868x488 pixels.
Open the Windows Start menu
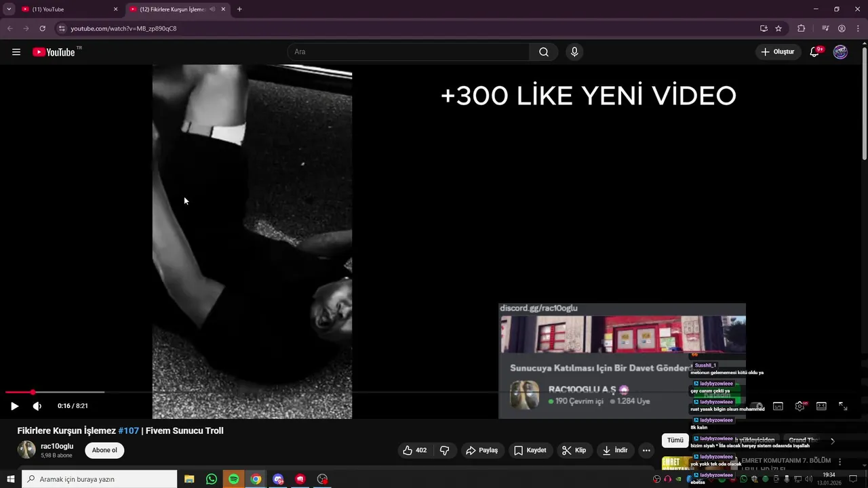(11, 479)
